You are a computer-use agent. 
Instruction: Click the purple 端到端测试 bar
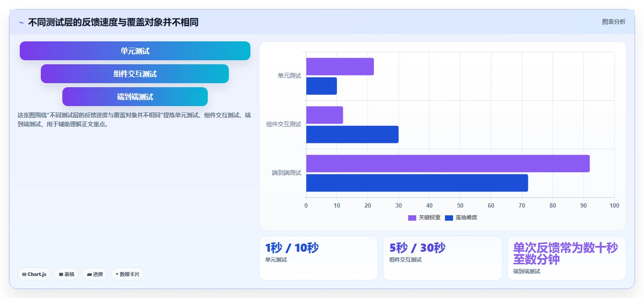pyautogui.click(x=448, y=164)
